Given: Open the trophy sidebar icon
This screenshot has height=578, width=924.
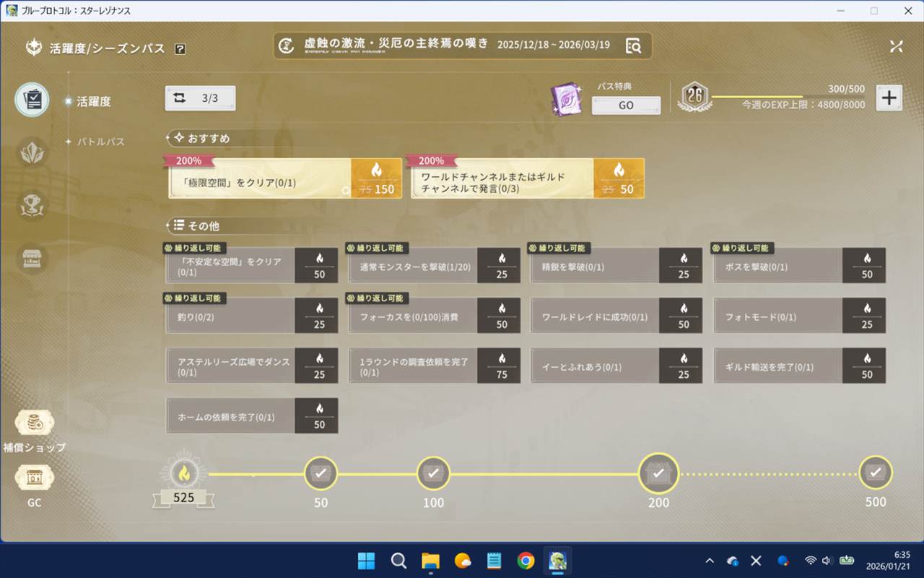Looking at the screenshot, I should 32,206.
